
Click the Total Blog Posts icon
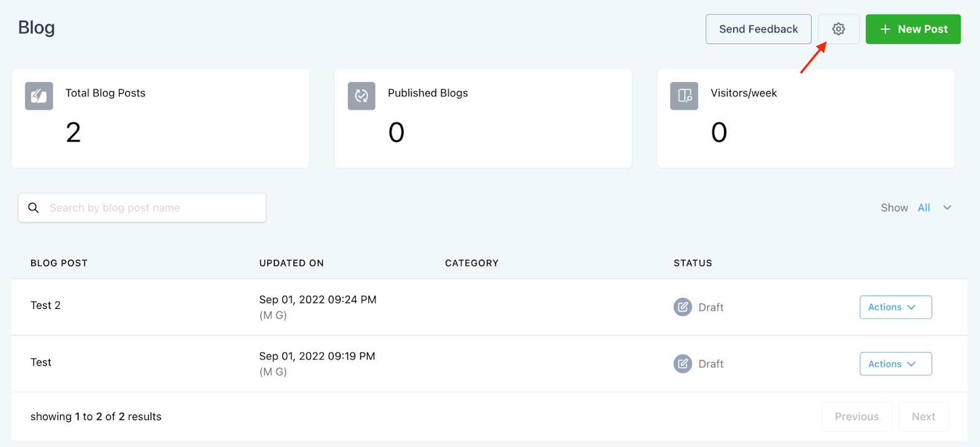(39, 96)
